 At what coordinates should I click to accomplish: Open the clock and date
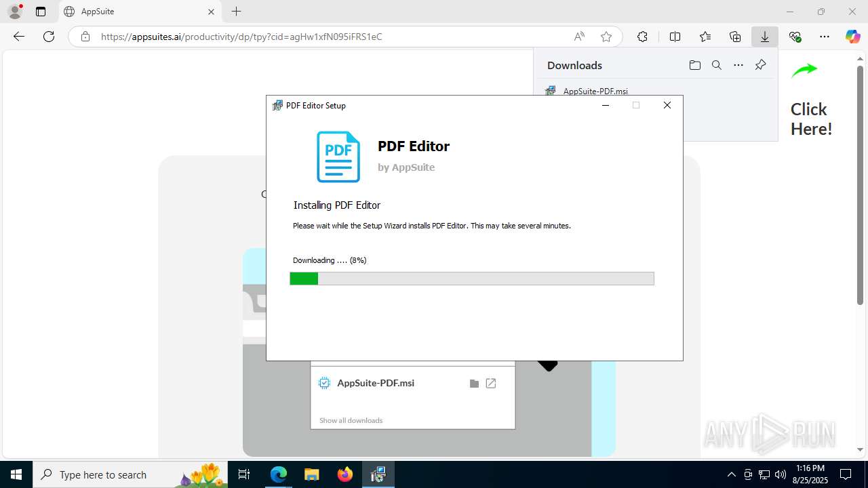click(810, 474)
